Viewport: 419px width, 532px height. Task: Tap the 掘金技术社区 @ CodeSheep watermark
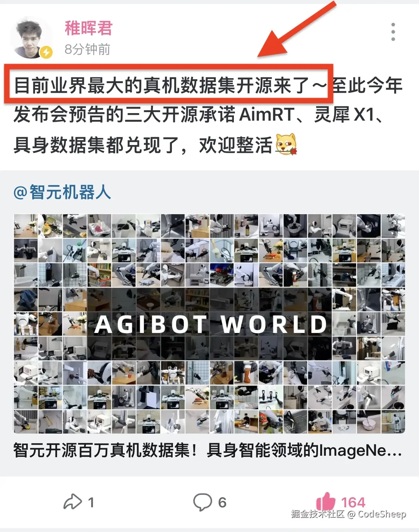click(x=348, y=514)
